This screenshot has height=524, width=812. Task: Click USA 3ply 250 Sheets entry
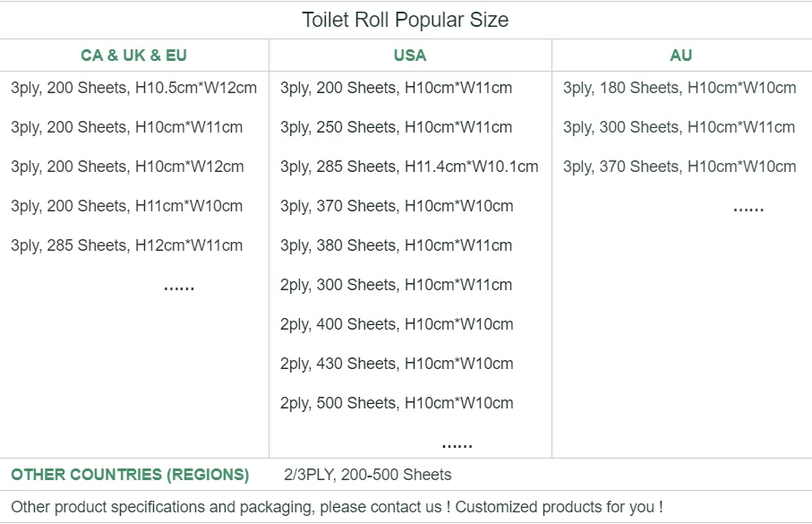click(396, 127)
